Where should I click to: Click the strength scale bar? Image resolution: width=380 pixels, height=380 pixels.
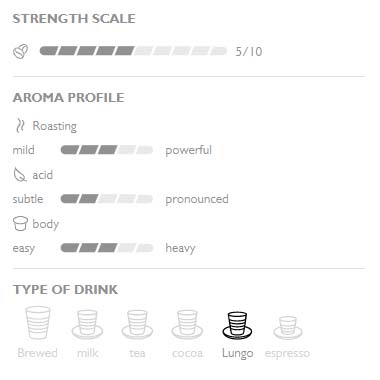pos(133,51)
